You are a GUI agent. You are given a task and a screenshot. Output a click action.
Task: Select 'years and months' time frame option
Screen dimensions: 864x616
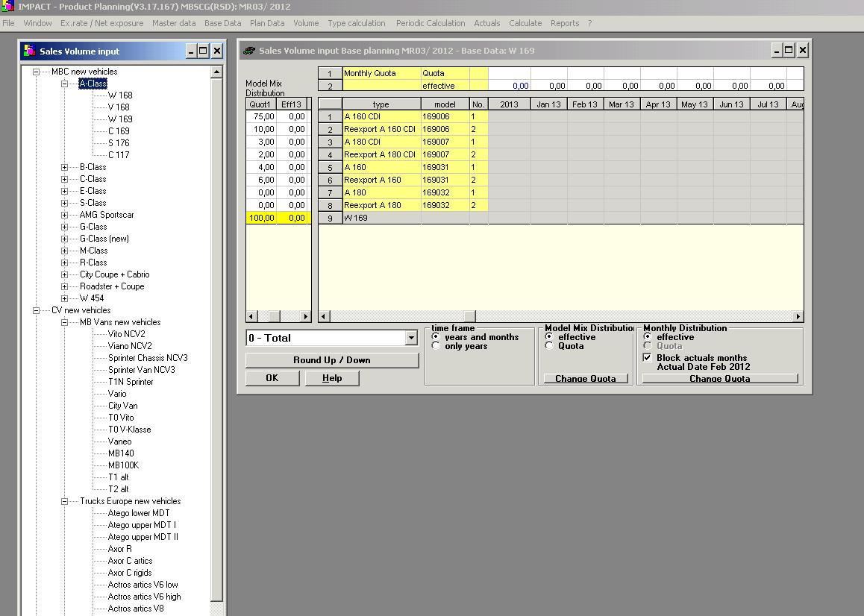436,336
